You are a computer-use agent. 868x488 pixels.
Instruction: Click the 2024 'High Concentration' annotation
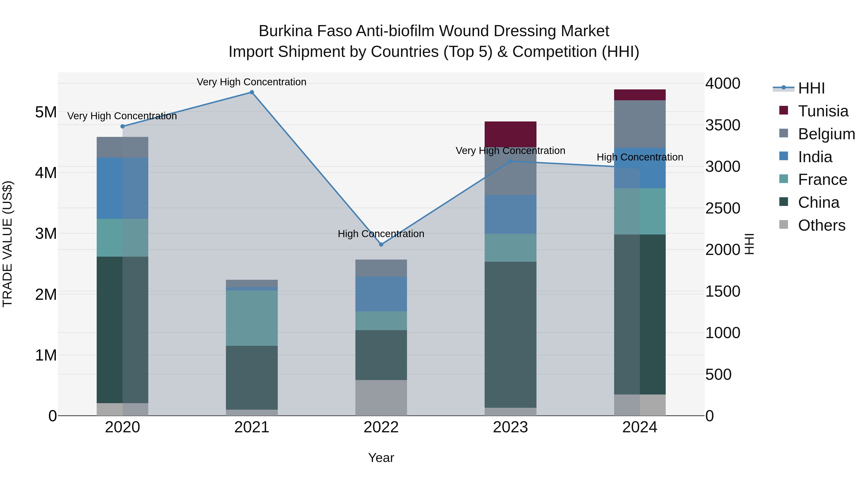[x=640, y=157]
